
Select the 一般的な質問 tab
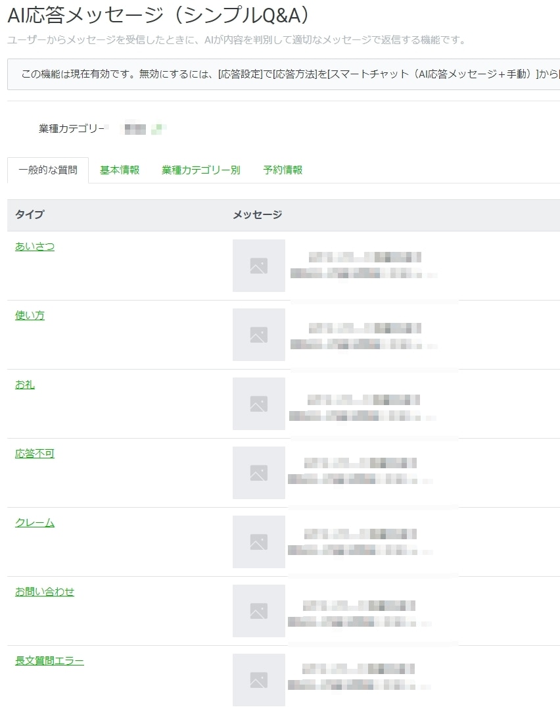coord(48,170)
